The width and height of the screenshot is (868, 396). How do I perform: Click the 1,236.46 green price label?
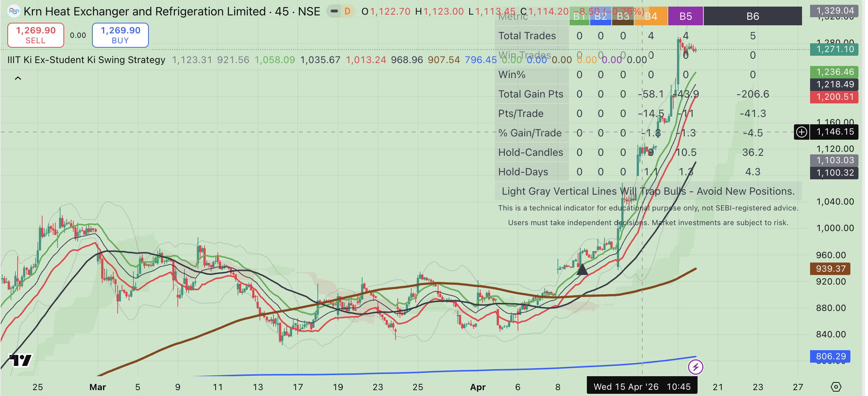pos(835,72)
